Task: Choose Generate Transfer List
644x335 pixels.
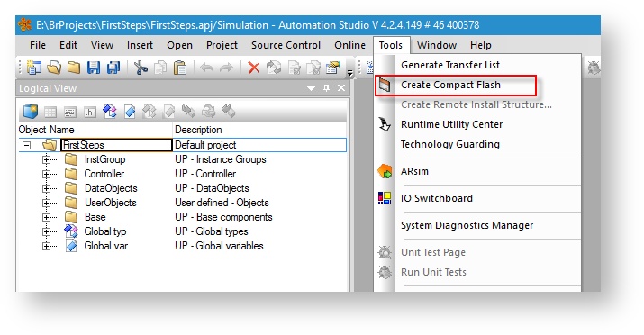Action: coord(450,65)
